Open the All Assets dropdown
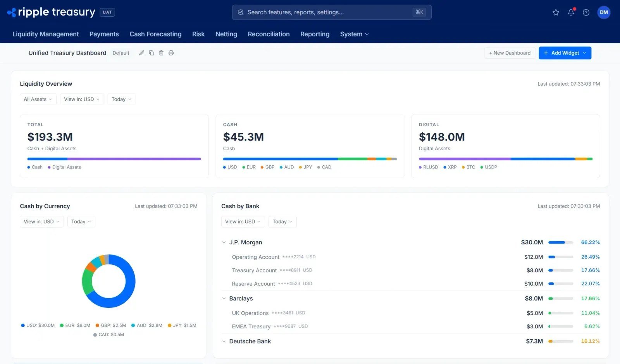Image resolution: width=620 pixels, height=364 pixels. tap(38, 99)
